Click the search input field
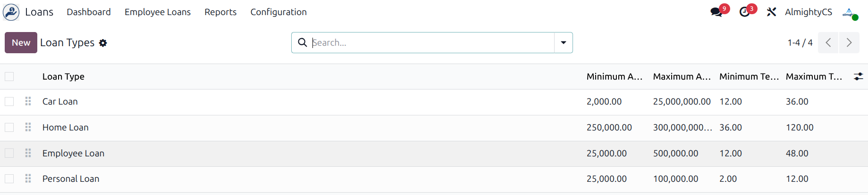Viewport: 868px width, 195px height. point(430,43)
